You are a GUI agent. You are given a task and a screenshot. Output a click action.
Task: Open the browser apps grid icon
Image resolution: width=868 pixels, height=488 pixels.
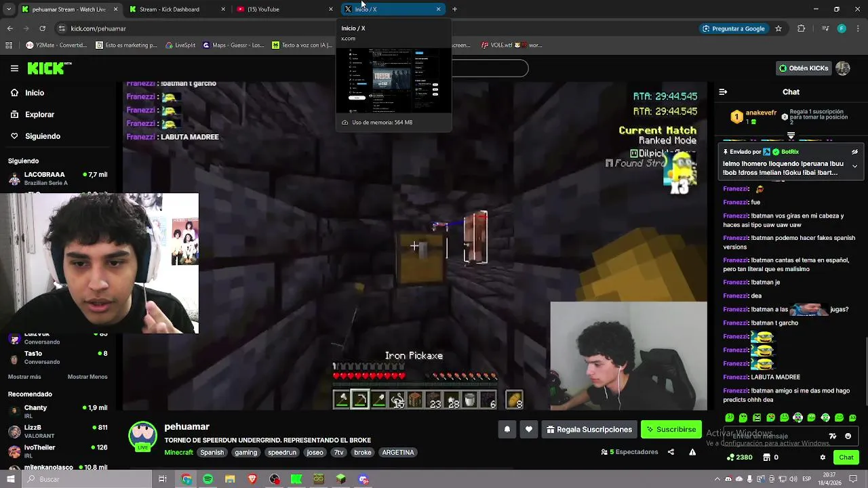(9, 45)
